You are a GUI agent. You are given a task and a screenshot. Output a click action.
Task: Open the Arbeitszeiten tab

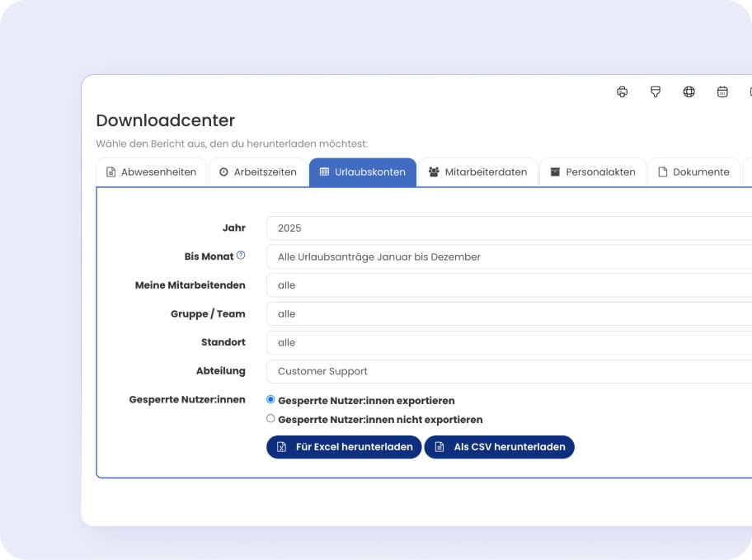pos(258,172)
